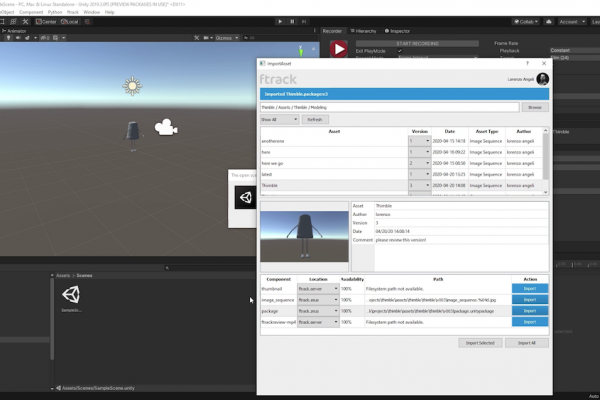Image resolution: width=600 pixels, height=400 pixels.
Task: Click the Thimble preview thumbnail
Action: [x=304, y=236]
